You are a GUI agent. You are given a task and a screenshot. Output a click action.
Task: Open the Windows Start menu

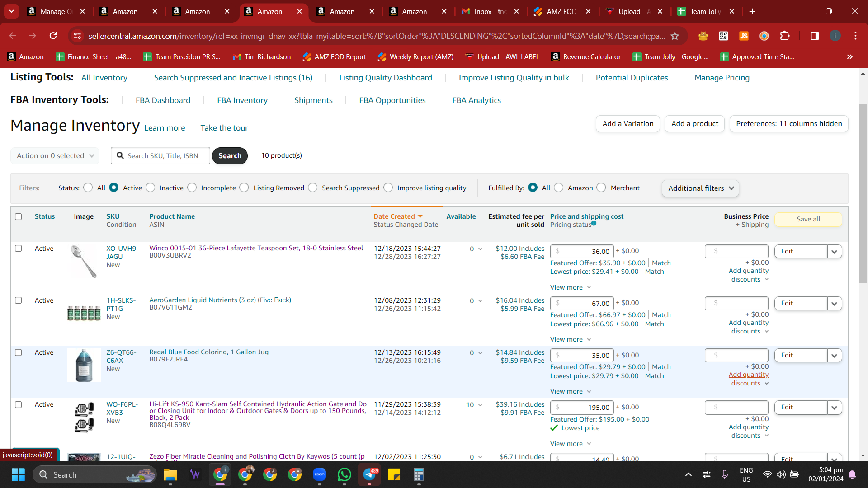pyautogui.click(x=18, y=474)
